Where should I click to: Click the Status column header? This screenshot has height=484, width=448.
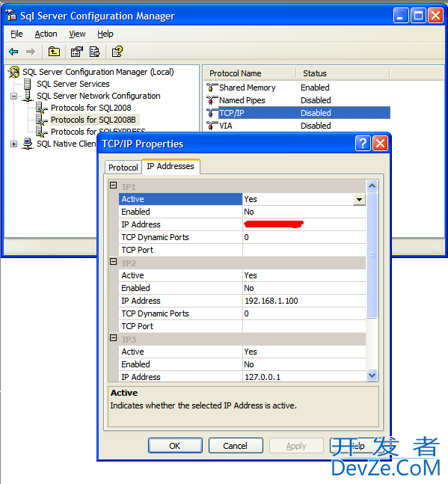[x=343, y=73]
